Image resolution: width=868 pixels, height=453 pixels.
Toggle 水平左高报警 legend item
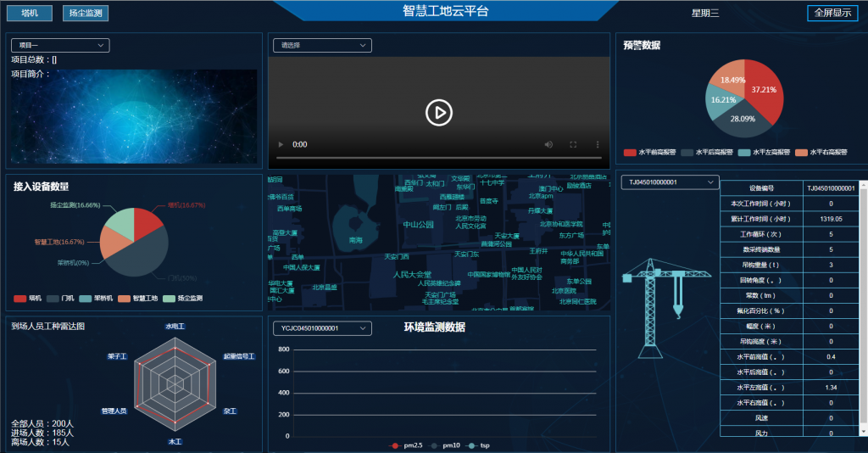pyautogui.click(x=764, y=153)
